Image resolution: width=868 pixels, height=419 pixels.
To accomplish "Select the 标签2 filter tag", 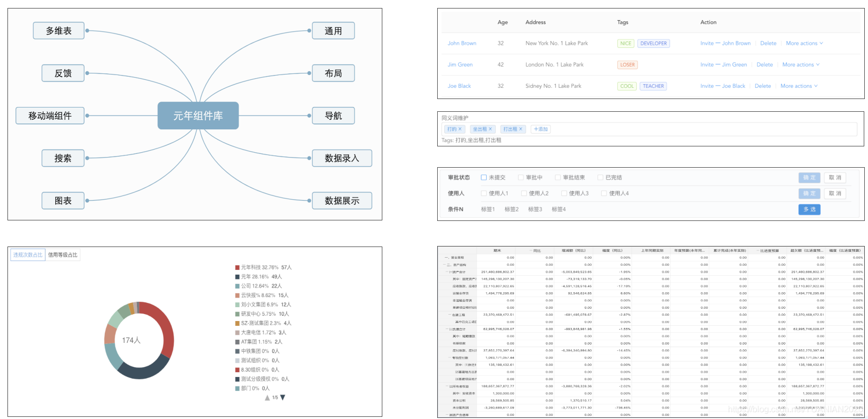I will [511, 210].
